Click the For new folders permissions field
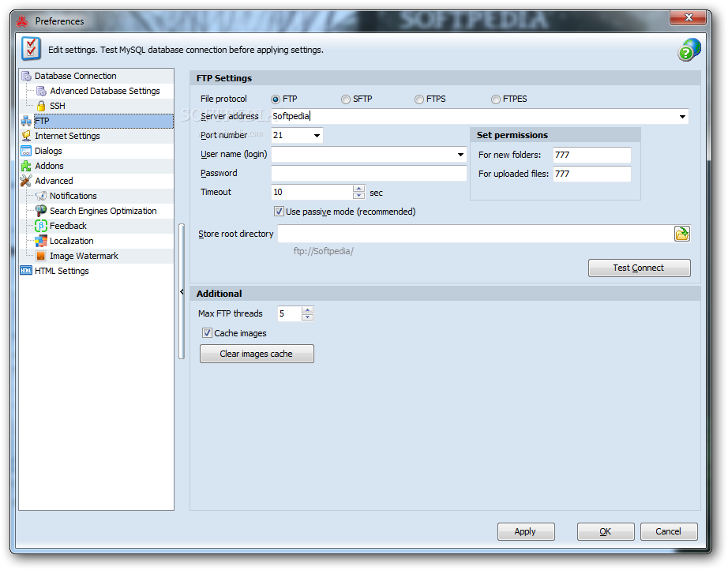The height and width of the screenshot is (570, 728). coord(592,155)
